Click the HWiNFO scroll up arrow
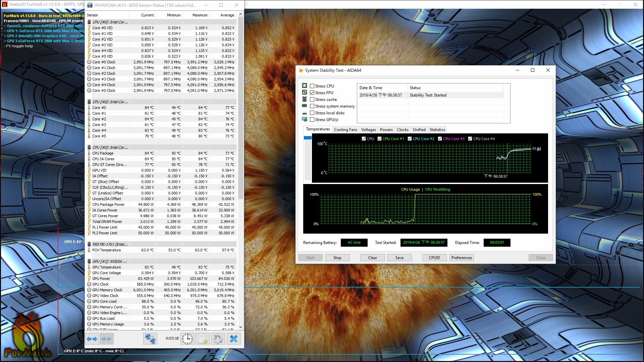 click(240, 14)
